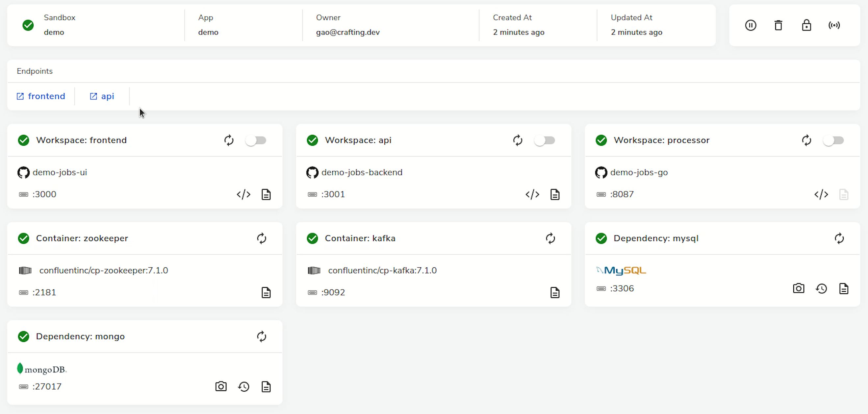Open code editor for api workspace
Screen dimensions: 868x414
point(532,194)
